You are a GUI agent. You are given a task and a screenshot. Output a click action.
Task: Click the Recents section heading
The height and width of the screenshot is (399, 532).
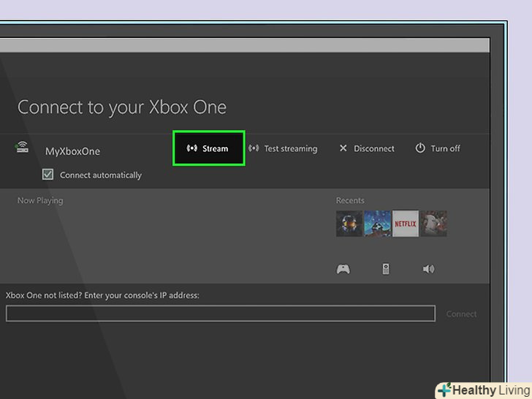[350, 200]
